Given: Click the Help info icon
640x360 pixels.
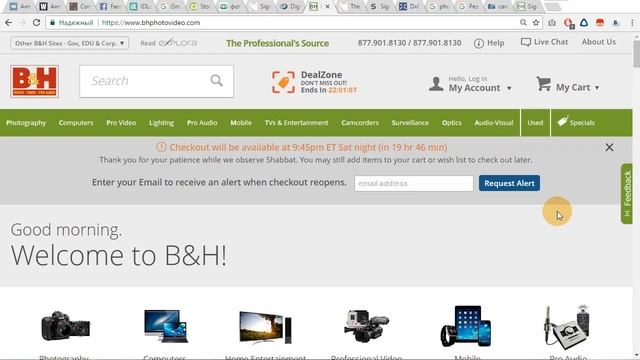Looking at the screenshot, I should pyautogui.click(x=479, y=43).
